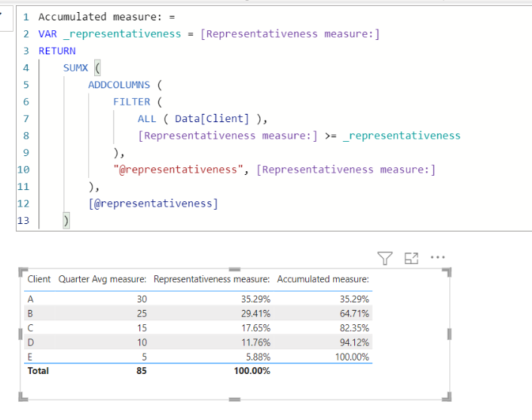Select client B row cell

(30, 314)
